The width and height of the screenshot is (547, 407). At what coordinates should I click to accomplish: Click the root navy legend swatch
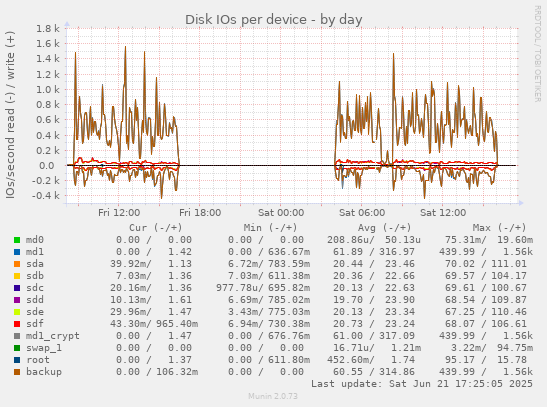click(x=17, y=360)
